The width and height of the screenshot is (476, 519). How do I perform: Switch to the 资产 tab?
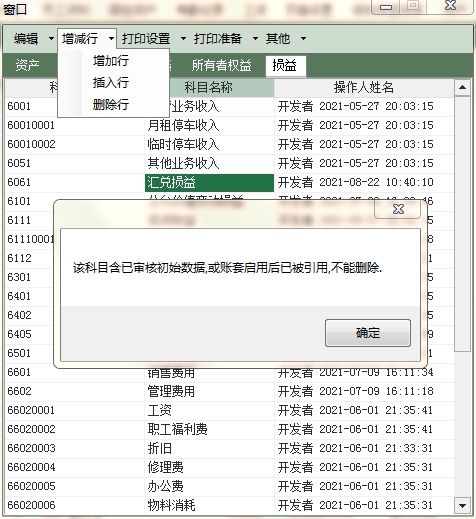pos(27,65)
